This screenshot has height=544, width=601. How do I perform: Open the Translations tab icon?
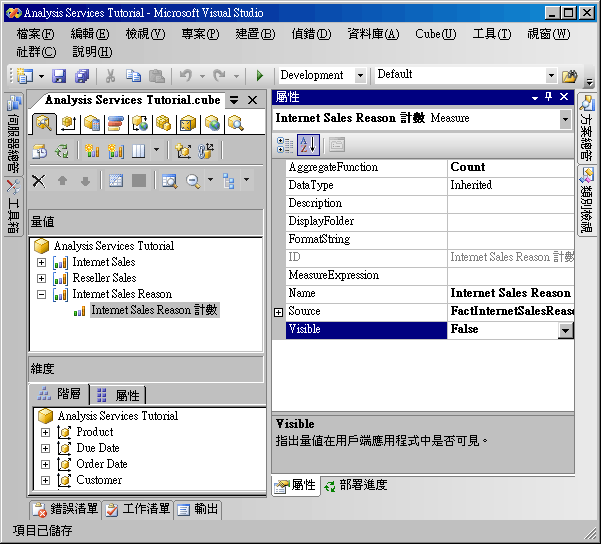(212, 123)
